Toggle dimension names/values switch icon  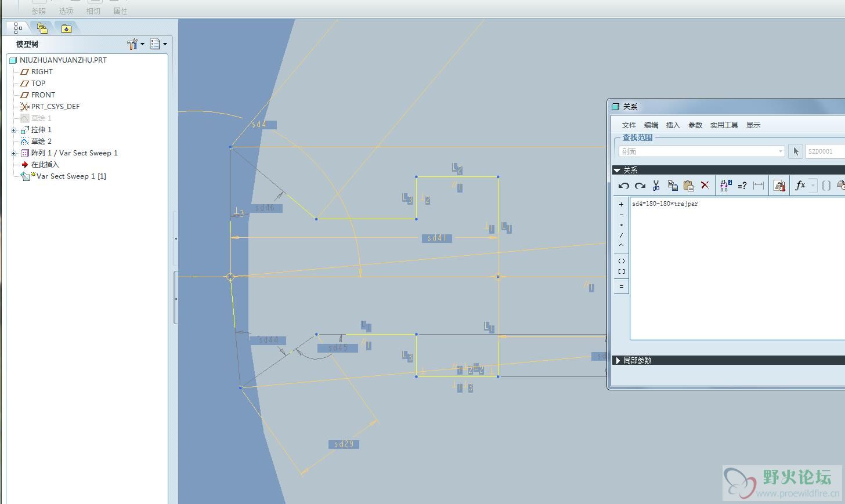point(725,186)
